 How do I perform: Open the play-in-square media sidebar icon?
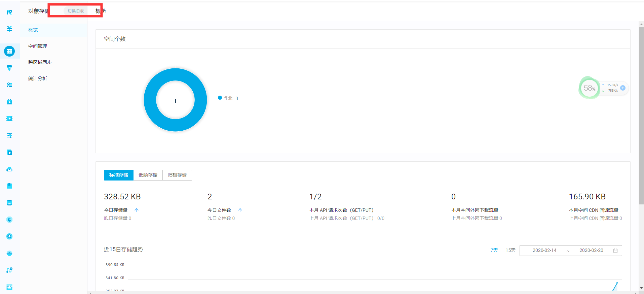click(9, 152)
